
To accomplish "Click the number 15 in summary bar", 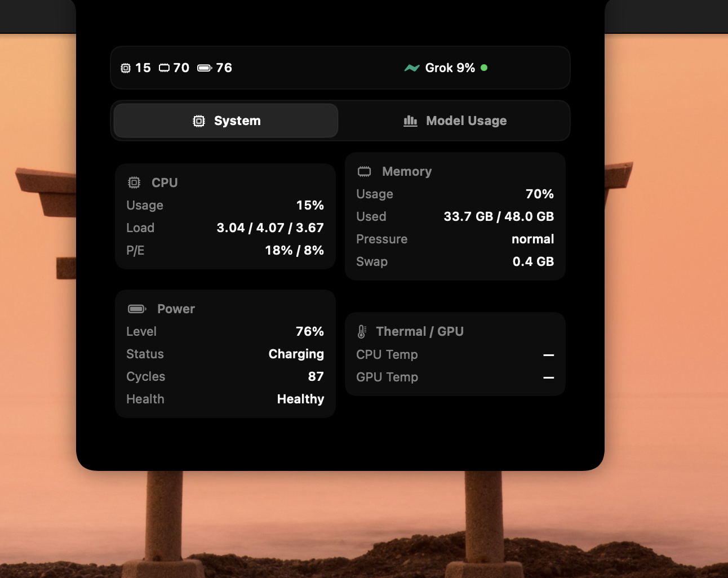I will [143, 68].
